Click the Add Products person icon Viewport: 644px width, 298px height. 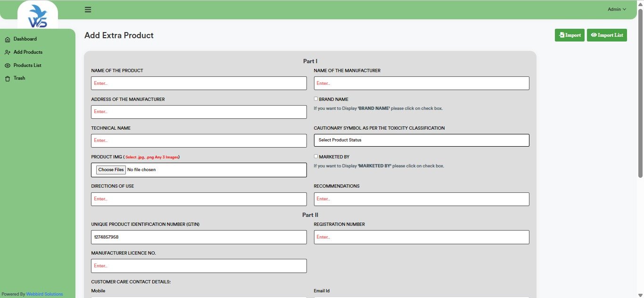7,52
